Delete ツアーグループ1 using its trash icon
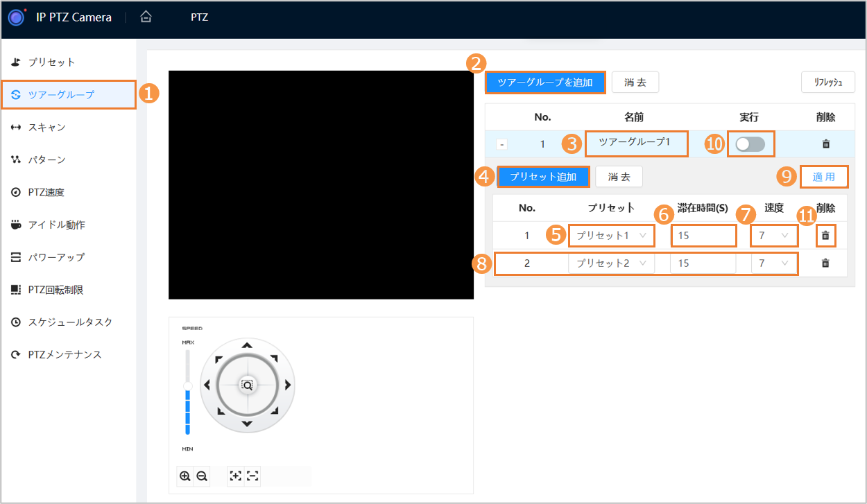This screenshot has height=504, width=867. tap(825, 144)
